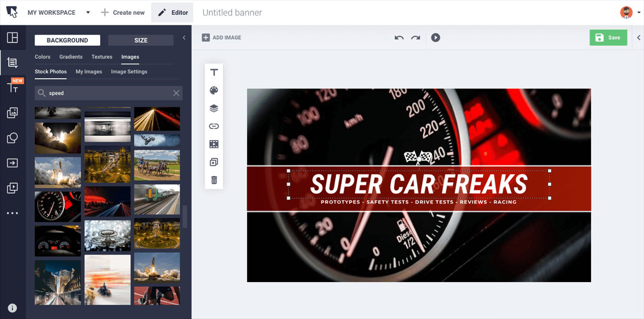Select the Text tool in the canvas toolbar
644x319 pixels.
pyautogui.click(x=214, y=72)
